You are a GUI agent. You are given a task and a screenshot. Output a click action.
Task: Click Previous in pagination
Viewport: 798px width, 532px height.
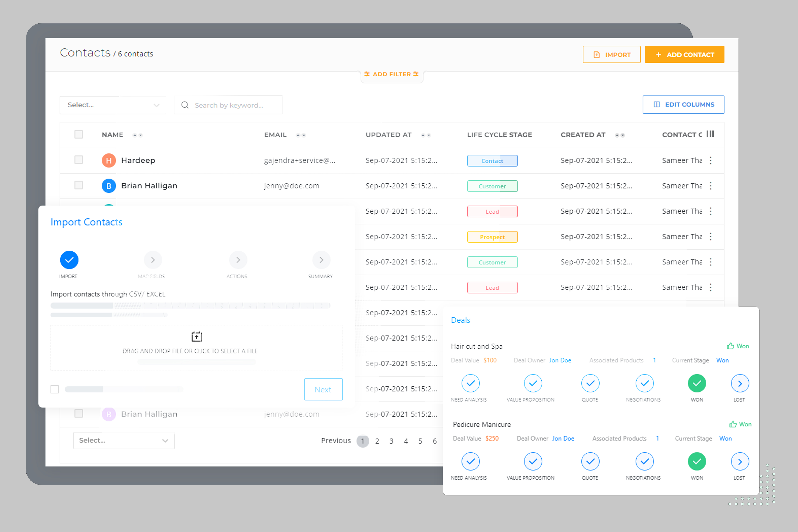point(336,441)
